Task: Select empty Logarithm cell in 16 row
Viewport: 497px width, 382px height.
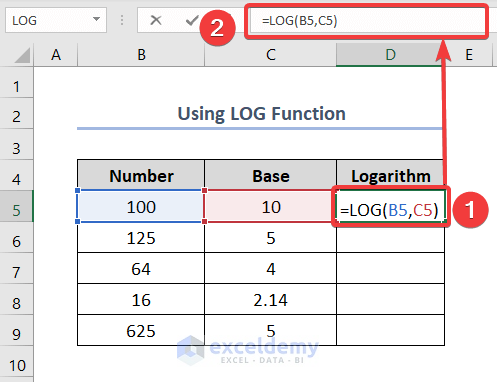Action: coord(390,299)
